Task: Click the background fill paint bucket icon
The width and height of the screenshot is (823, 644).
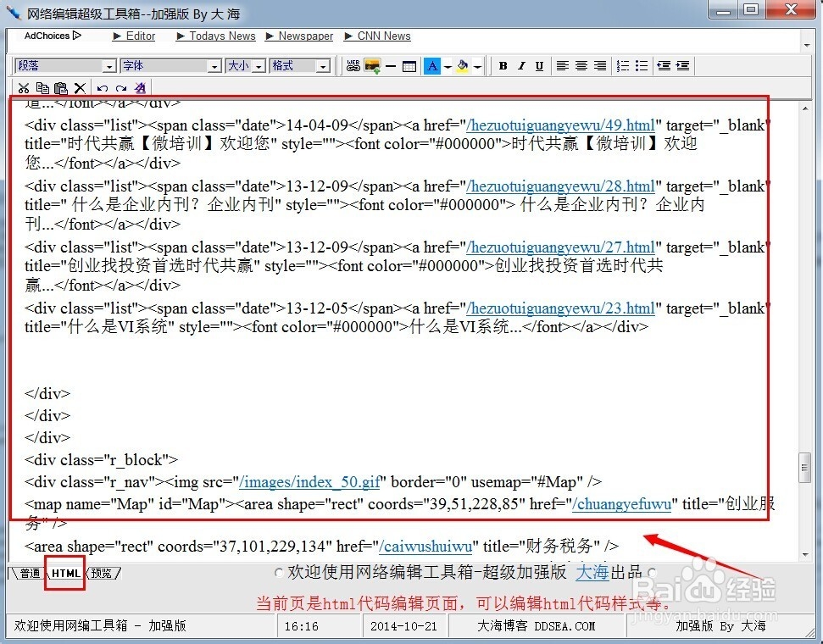Action: 463,65
